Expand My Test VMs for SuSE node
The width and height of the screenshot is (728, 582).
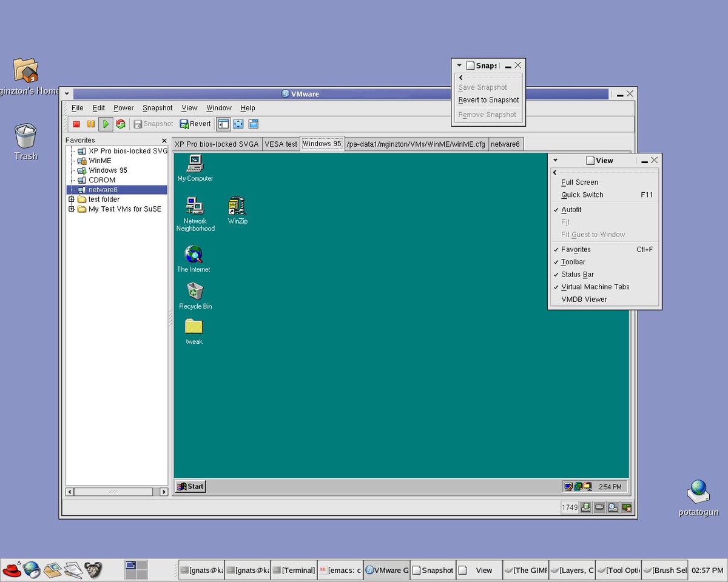point(72,209)
